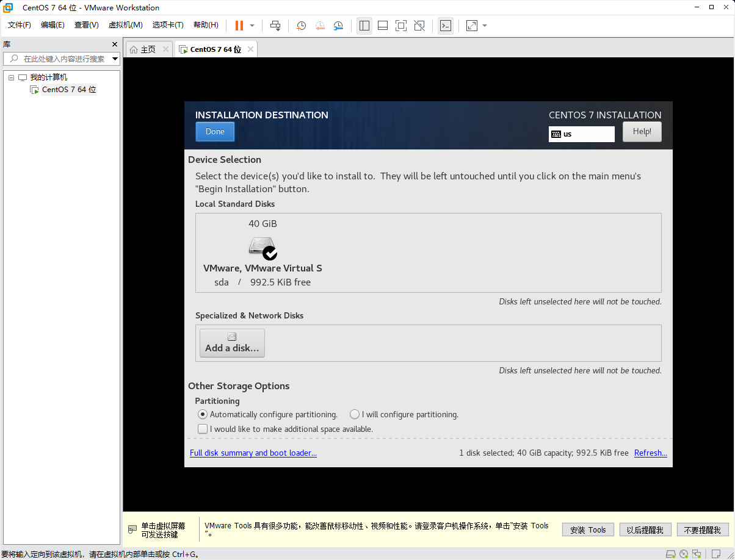
Task: Click the CD/DVD drive status icon
Action: pos(684,554)
